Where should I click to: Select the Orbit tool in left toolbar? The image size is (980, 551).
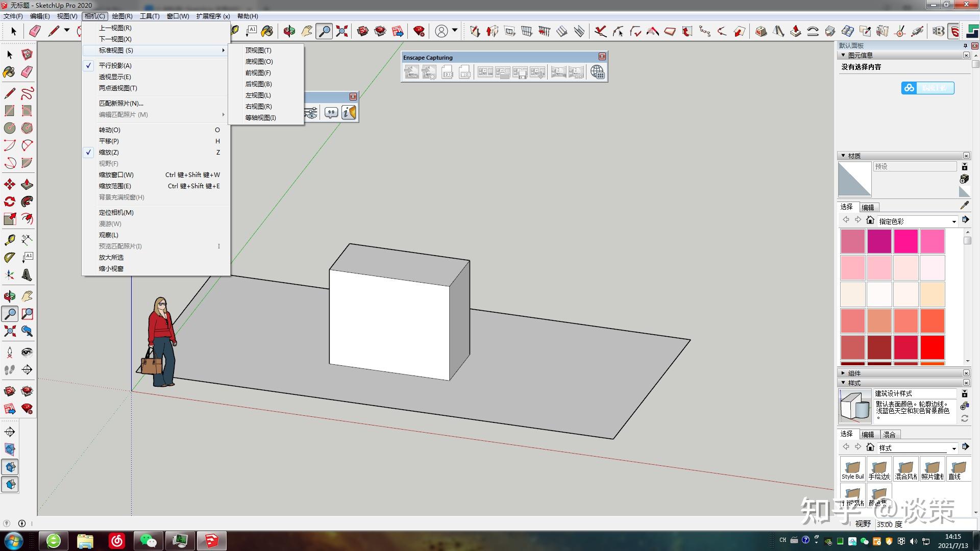pos(9,296)
